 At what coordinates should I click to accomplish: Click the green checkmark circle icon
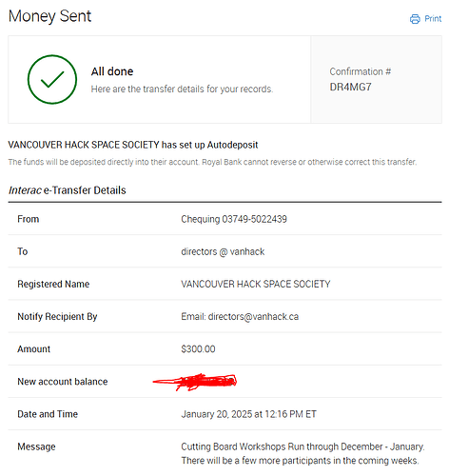(x=52, y=79)
